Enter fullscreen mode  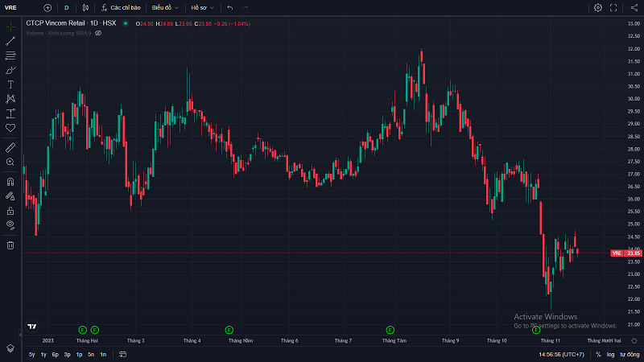[614, 7]
